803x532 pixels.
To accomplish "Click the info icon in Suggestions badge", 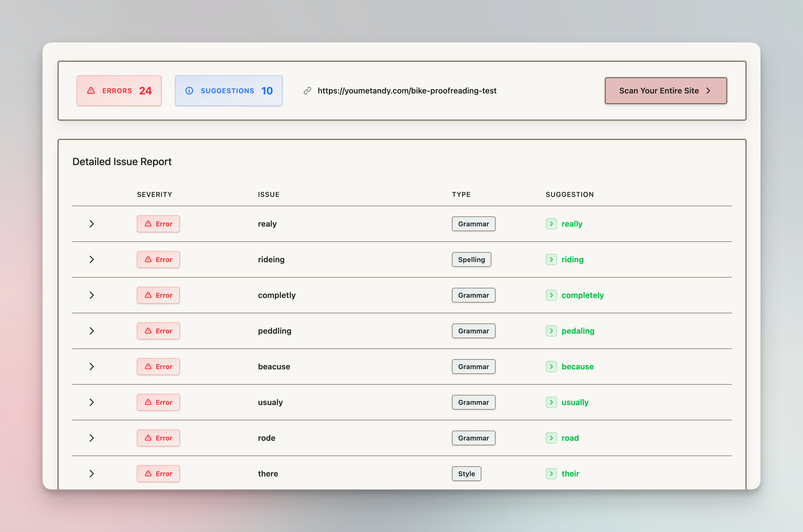I will pyautogui.click(x=189, y=91).
